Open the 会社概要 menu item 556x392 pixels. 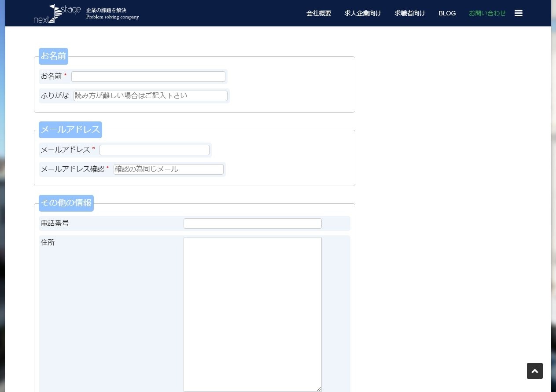click(319, 13)
